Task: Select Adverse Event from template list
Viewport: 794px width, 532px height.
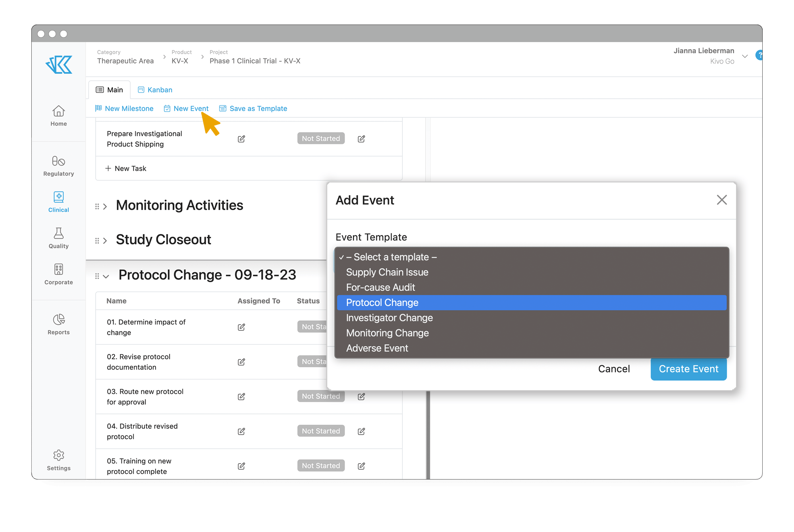Action: pos(378,348)
